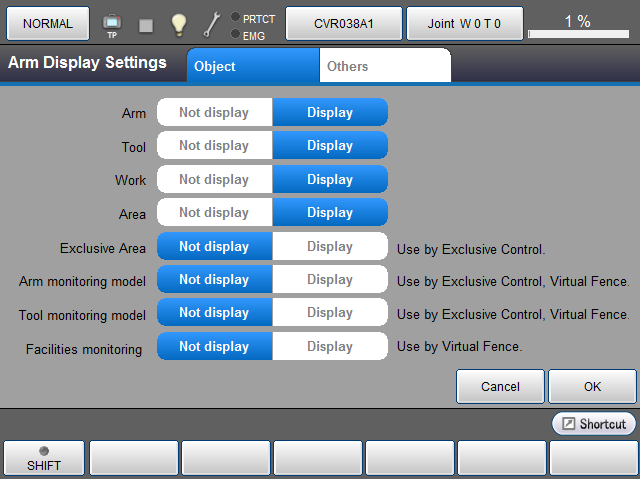The image size is (640, 479).
Task: Set Arm to Not display
Action: [x=214, y=113]
